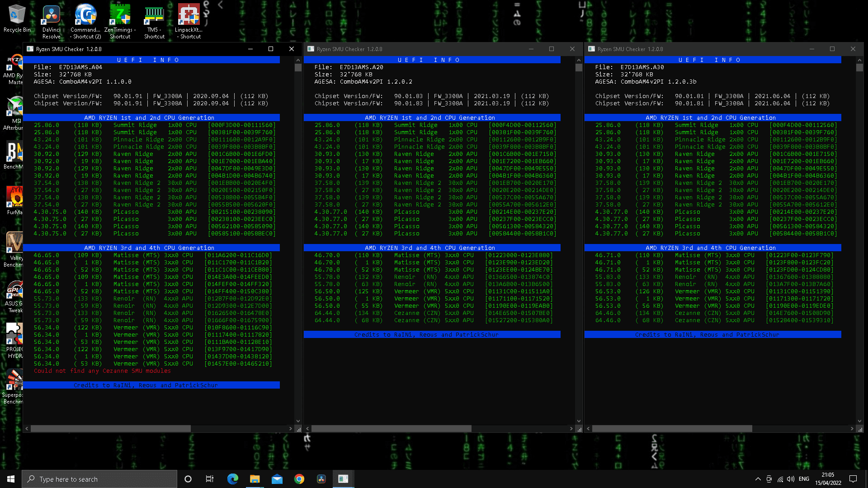Click first Summit Ridge row in A04 window

coord(154,125)
